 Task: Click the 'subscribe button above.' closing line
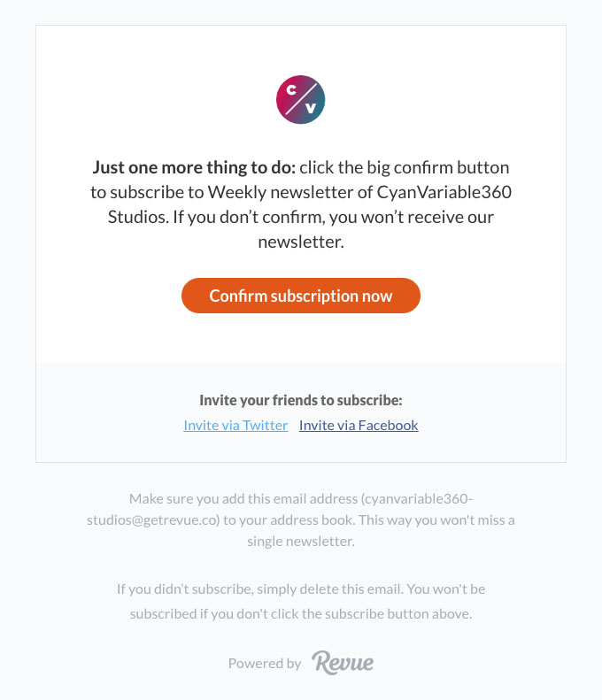tap(300, 614)
